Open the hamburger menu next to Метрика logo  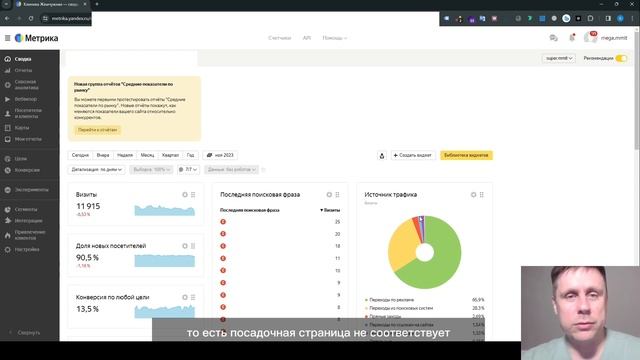point(7,38)
